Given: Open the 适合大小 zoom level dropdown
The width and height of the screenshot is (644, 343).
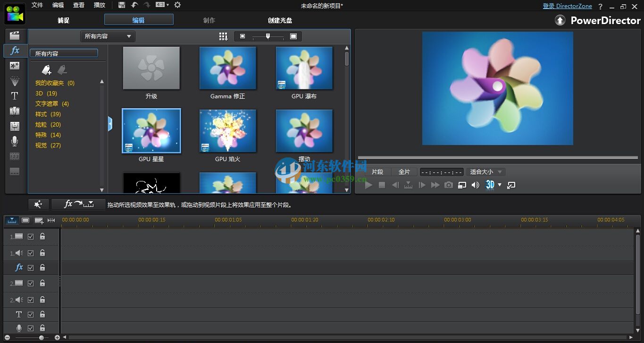Looking at the screenshot, I should pyautogui.click(x=485, y=171).
